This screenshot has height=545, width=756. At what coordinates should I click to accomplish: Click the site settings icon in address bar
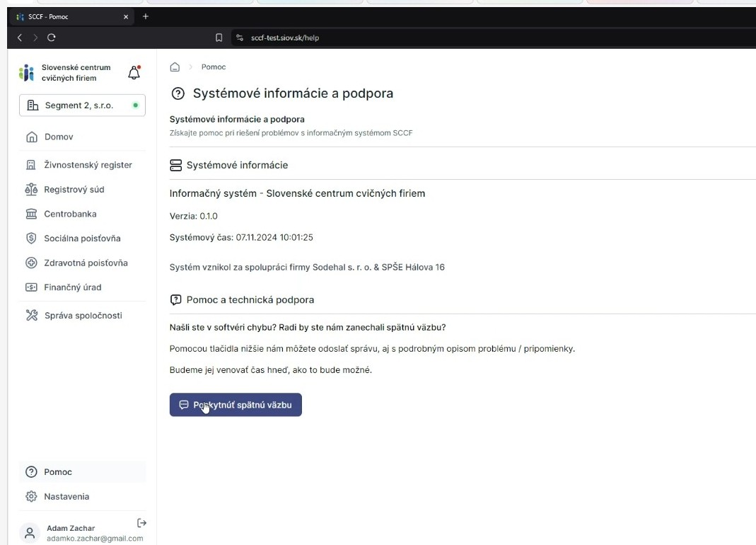[240, 38]
